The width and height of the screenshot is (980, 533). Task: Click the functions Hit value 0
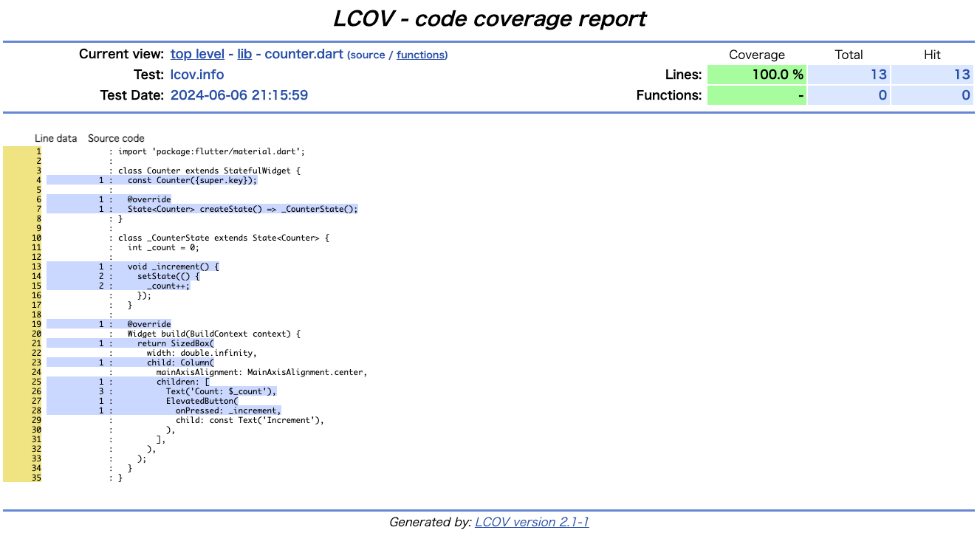point(932,95)
